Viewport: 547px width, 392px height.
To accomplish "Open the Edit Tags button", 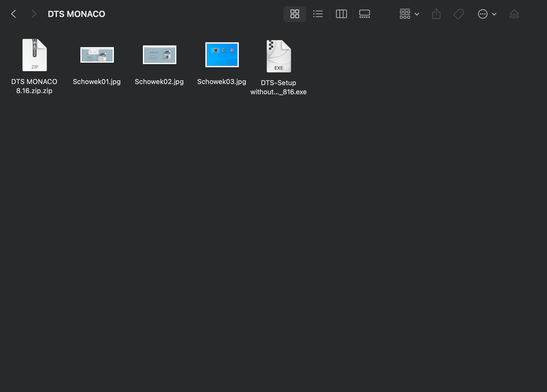I will (x=458, y=14).
